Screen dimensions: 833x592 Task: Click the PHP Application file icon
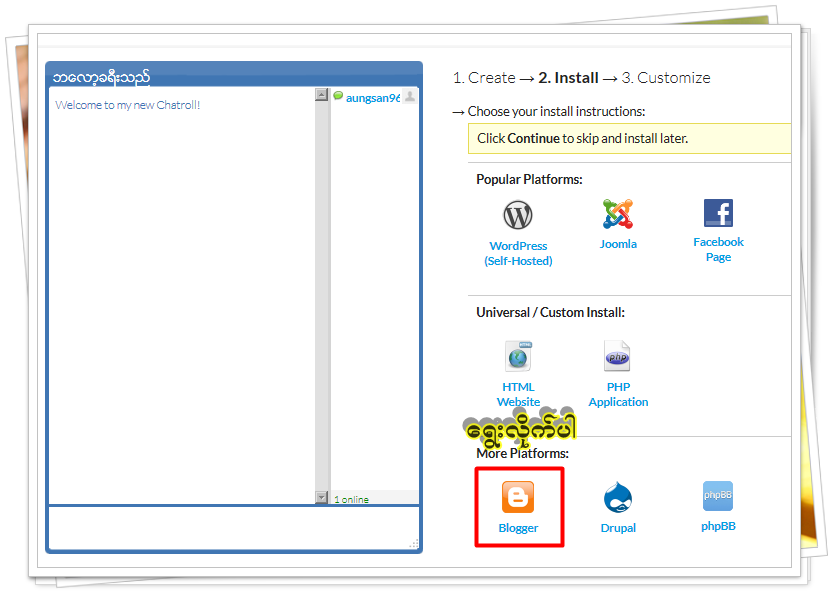pos(617,356)
